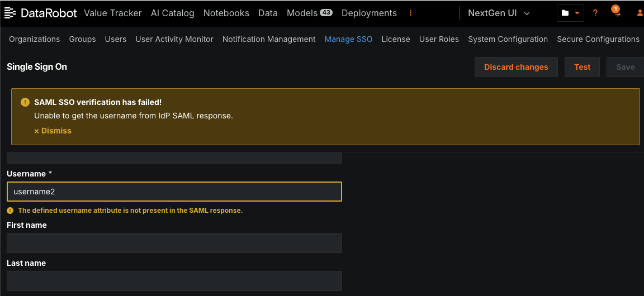
Task: Switch to the User Roles tab
Action: (439, 39)
